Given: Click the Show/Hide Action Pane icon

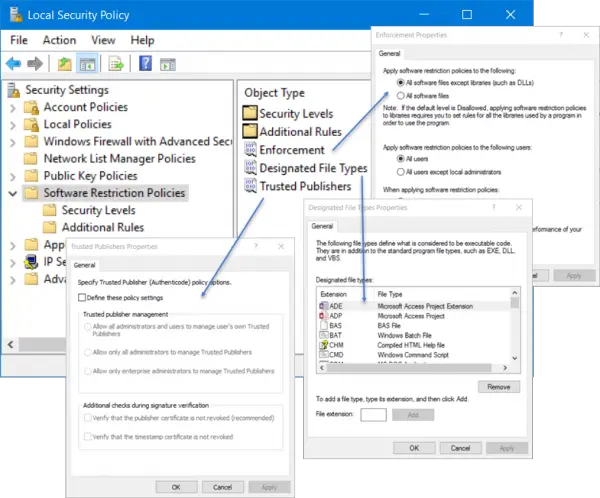Looking at the screenshot, I should (x=168, y=64).
